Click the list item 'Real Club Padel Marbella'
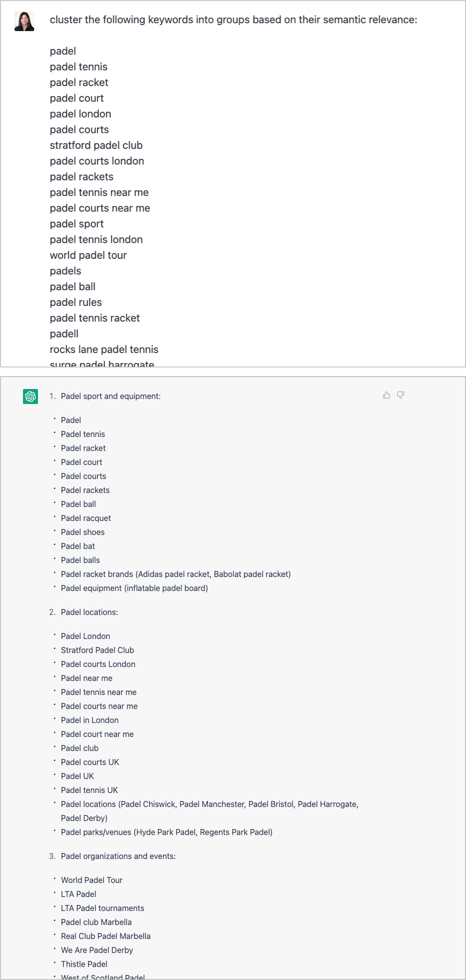This screenshot has width=466, height=980. (105, 935)
